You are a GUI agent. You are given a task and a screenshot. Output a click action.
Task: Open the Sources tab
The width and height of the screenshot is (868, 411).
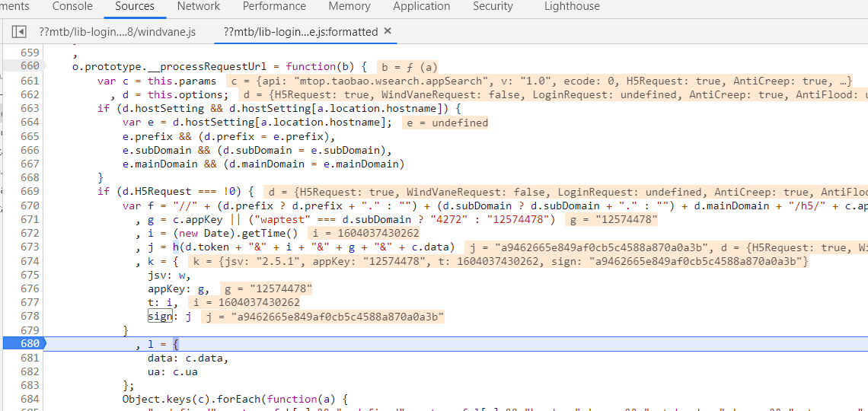pyautogui.click(x=135, y=6)
